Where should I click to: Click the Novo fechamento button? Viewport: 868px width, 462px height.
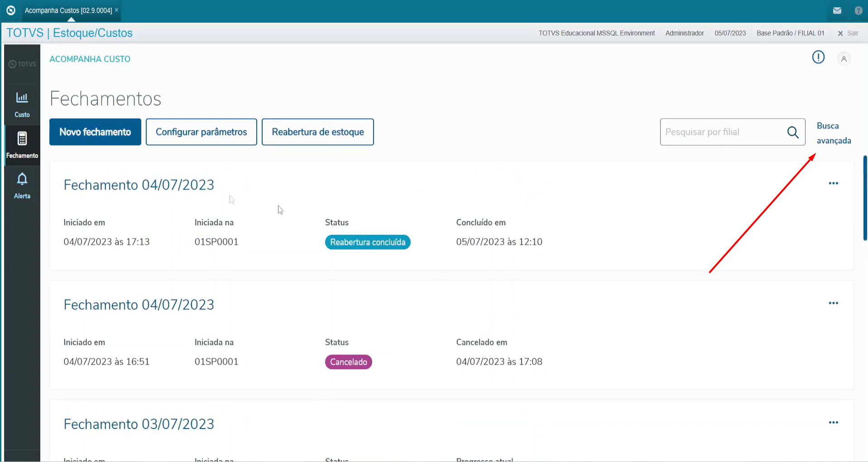(x=95, y=132)
